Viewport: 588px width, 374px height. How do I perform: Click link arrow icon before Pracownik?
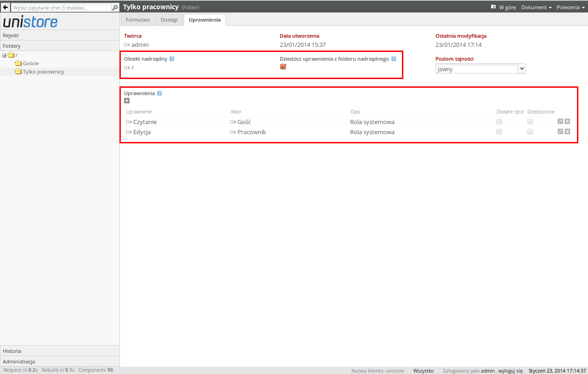point(233,132)
